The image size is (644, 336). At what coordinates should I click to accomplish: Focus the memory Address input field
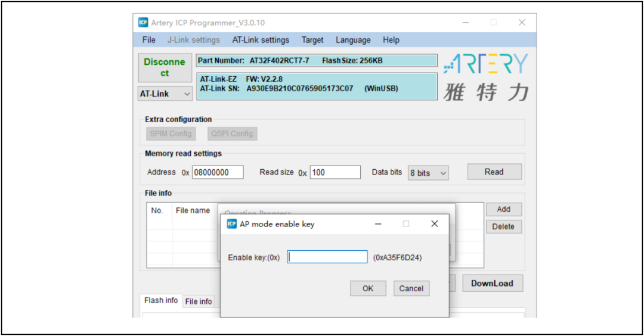pyautogui.click(x=218, y=172)
